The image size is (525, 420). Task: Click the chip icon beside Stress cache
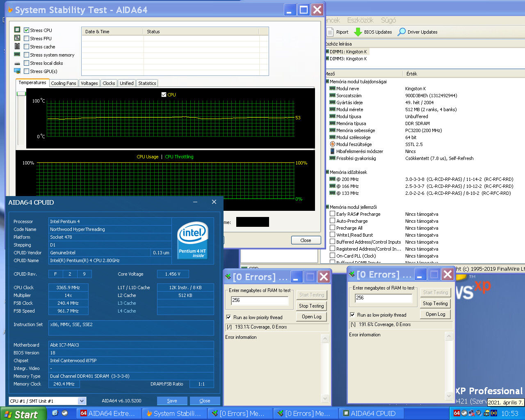pyautogui.click(x=17, y=46)
